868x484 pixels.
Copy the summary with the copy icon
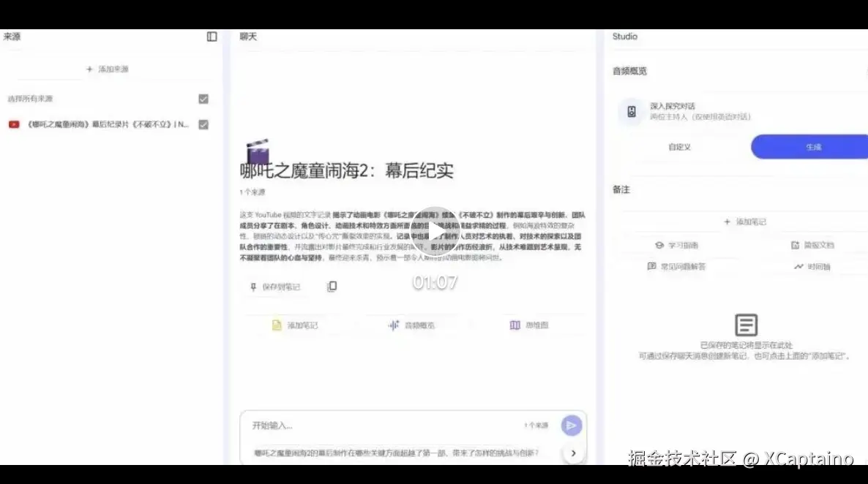click(332, 286)
